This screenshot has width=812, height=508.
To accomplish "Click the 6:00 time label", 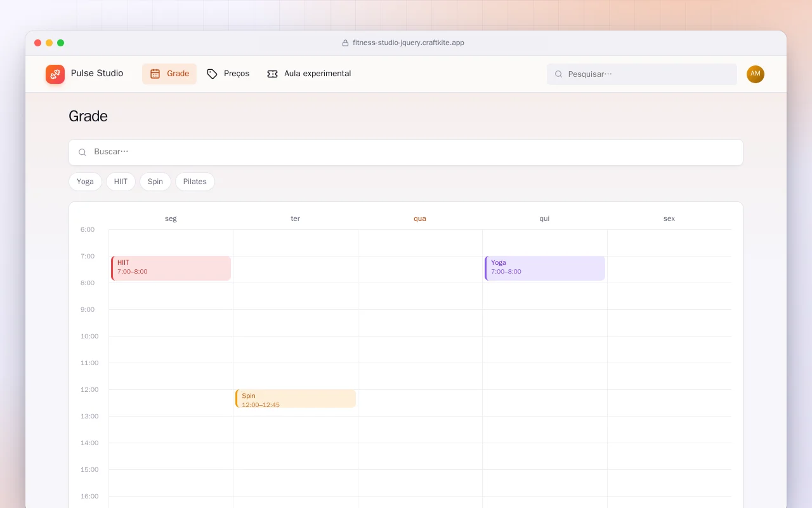I will pyautogui.click(x=88, y=230).
